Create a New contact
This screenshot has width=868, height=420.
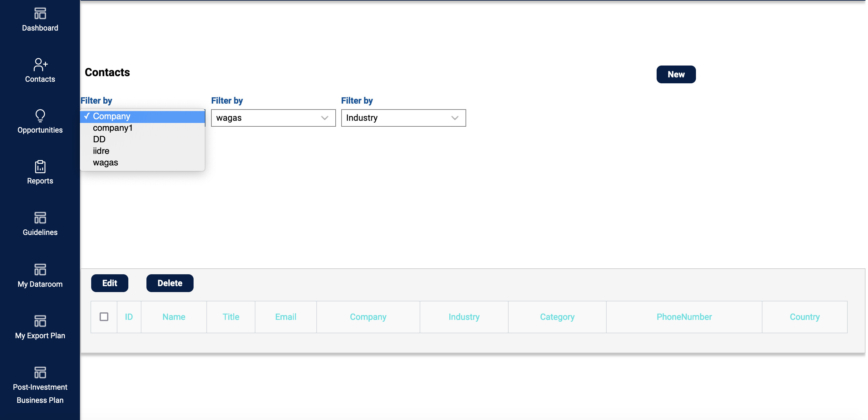(x=676, y=75)
